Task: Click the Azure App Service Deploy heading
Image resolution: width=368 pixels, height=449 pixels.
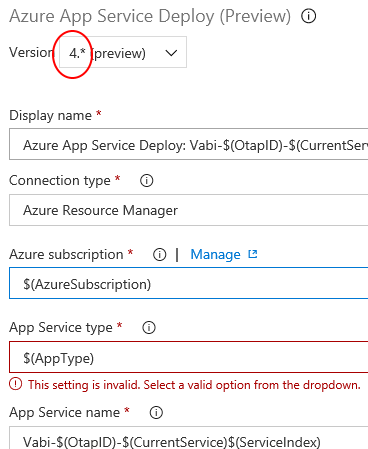Action: pyautogui.click(x=150, y=16)
